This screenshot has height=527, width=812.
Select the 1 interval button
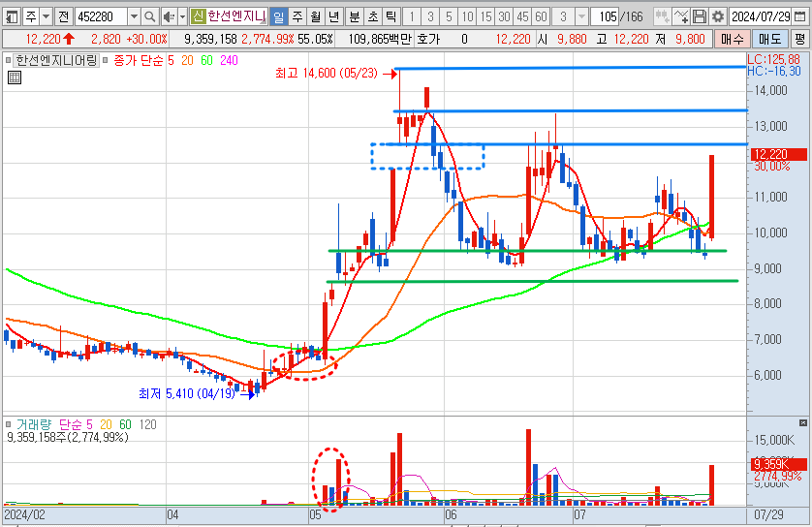(412, 17)
